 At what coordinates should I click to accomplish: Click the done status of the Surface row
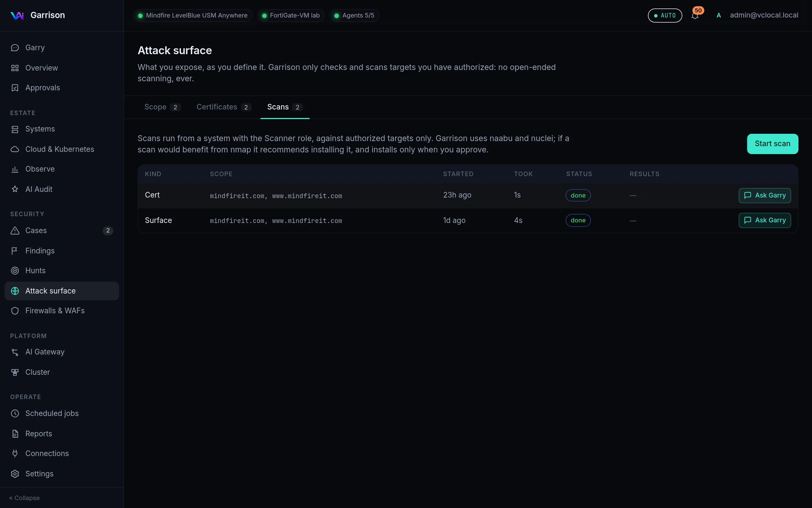point(578,220)
